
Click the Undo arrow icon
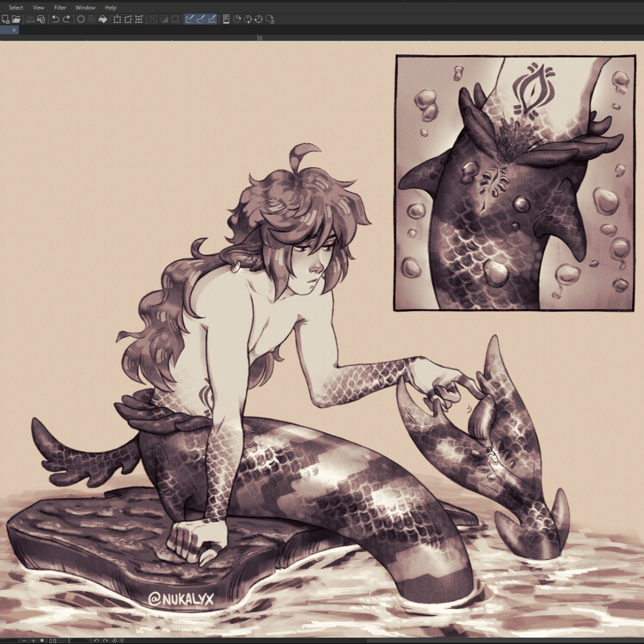tap(55, 19)
